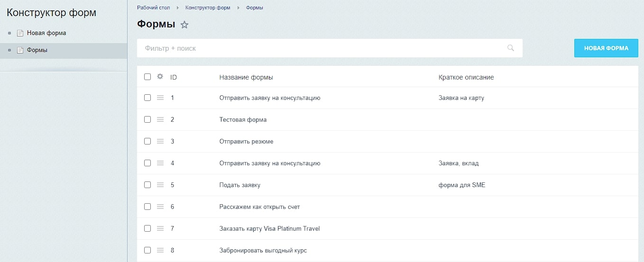Open form Заказать карту Visa Platinum Travel
This screenshot has height=262, width=644.
[269, 228]
